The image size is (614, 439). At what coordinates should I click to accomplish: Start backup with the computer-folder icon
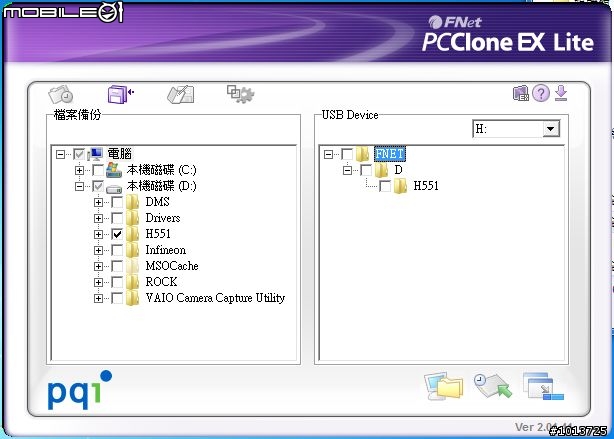pos(443,386)
